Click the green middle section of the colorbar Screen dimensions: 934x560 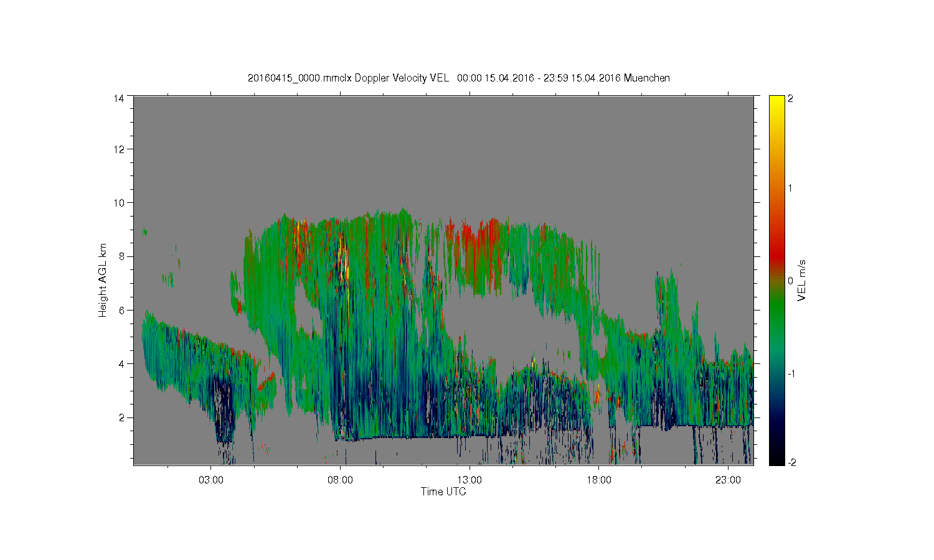[x=776, y=305]
